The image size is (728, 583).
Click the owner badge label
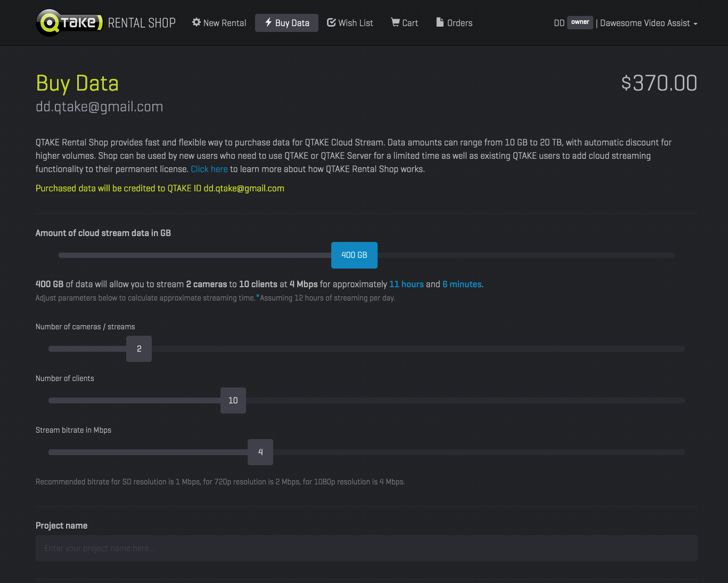tap(580, 22)
